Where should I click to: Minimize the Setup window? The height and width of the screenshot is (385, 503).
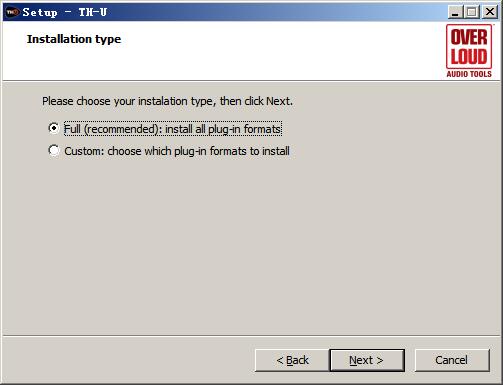click(455, 12)
